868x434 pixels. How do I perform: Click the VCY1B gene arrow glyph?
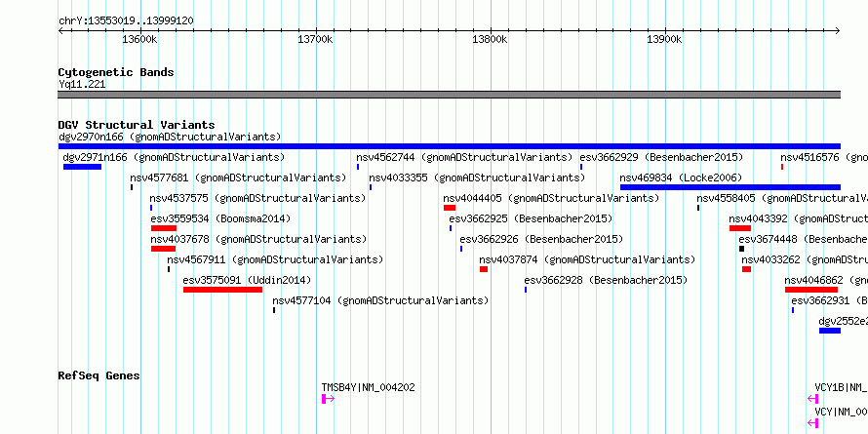click(x=812, y=399)
